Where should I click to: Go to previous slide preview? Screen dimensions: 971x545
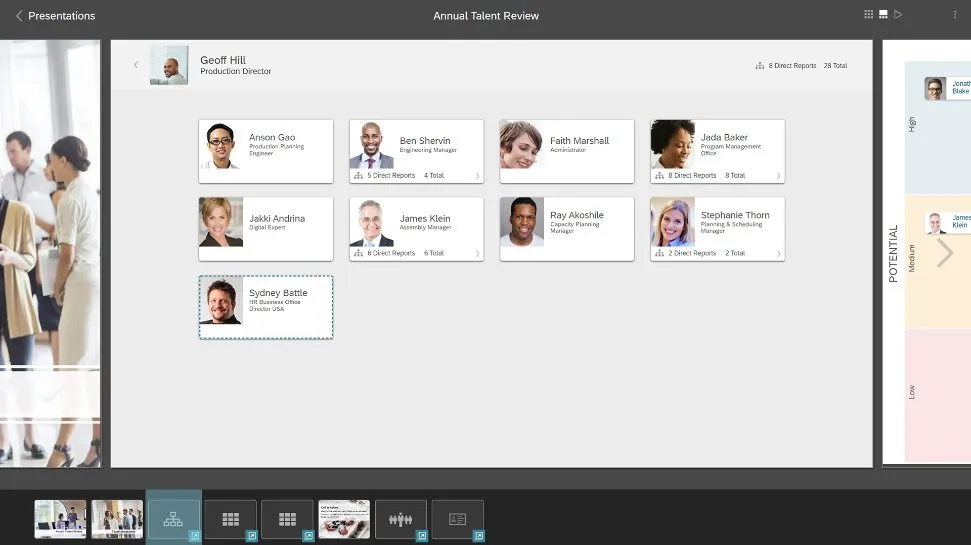tap(50, 253)
